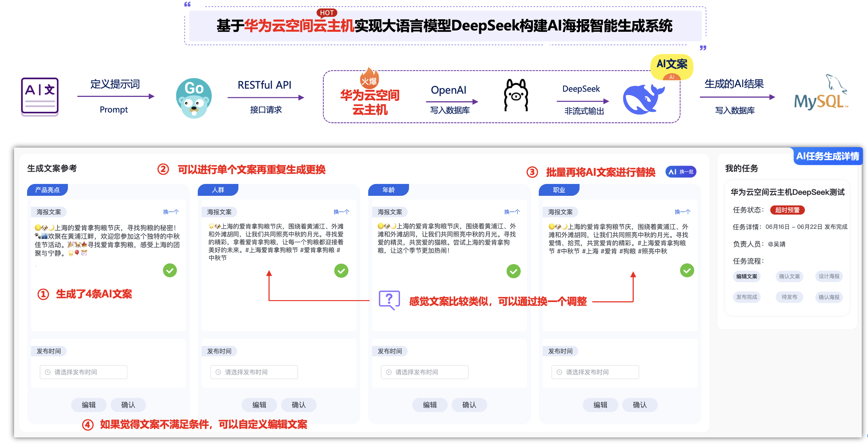Open the AI任务生成详情 tab
Screen dimensions: 868x448
(x=828, y=156)
